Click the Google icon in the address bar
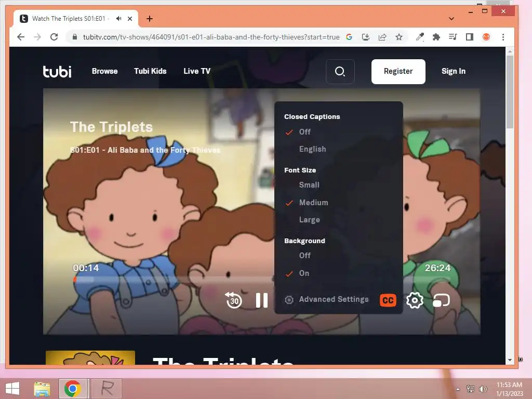532x399 pixels. point(349,37)
